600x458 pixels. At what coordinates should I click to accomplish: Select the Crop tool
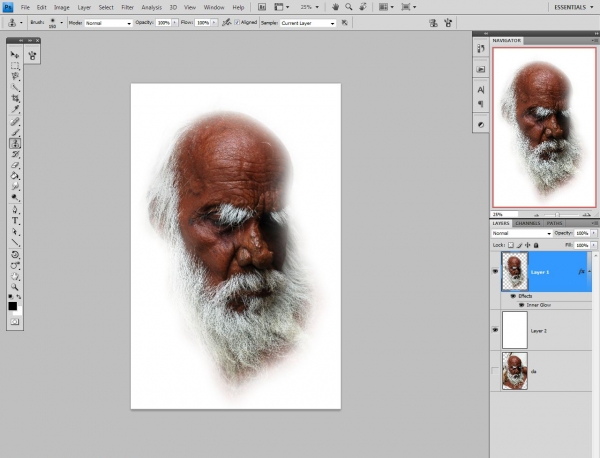click(x=15, y=98)
